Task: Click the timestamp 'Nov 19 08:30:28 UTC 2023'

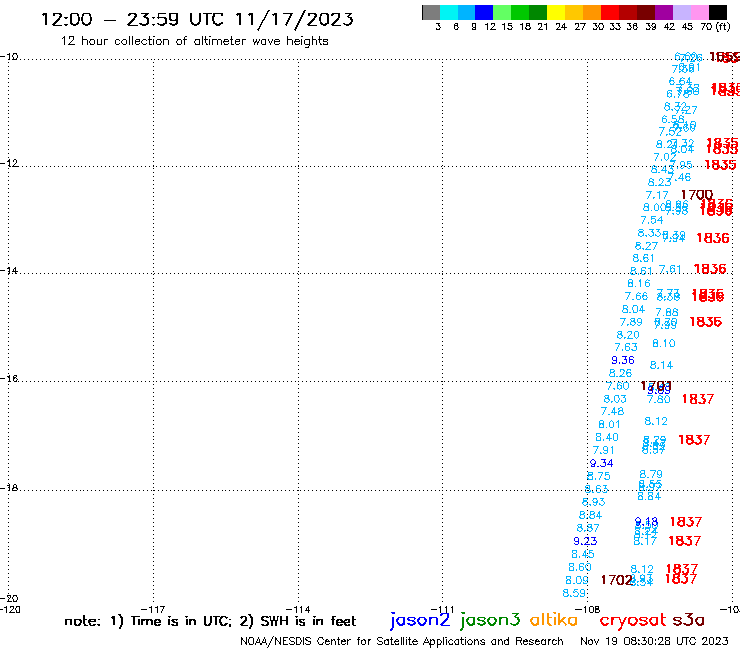Action: click(654, 641)
